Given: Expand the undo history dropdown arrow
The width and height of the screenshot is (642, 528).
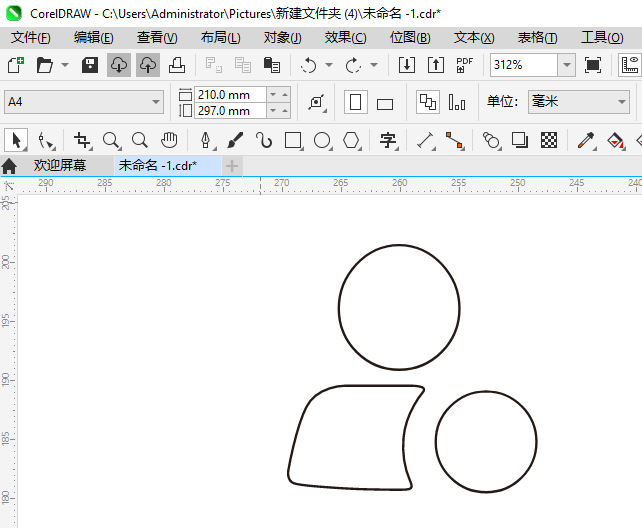Looking at the screenshot, I should [329, 65].
